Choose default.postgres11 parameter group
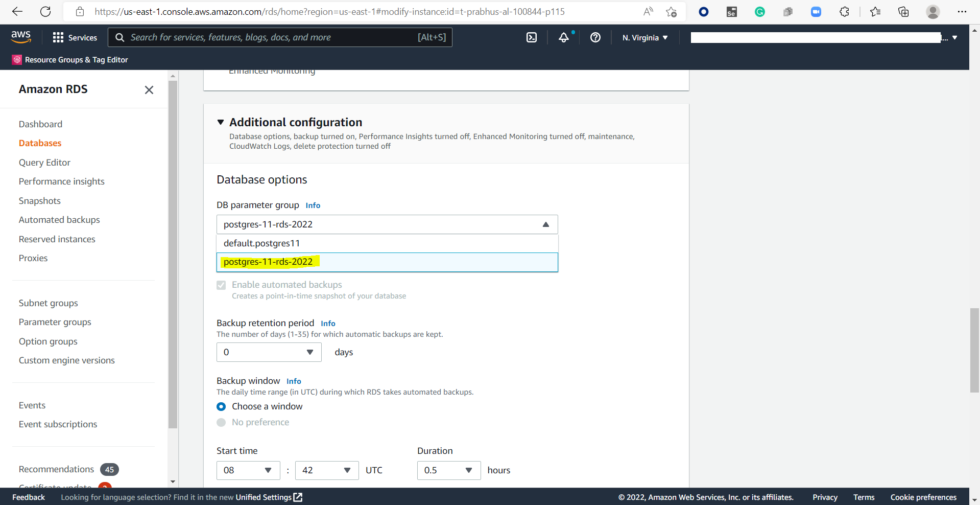Screen dimensions: 980x505 (387, 243)
